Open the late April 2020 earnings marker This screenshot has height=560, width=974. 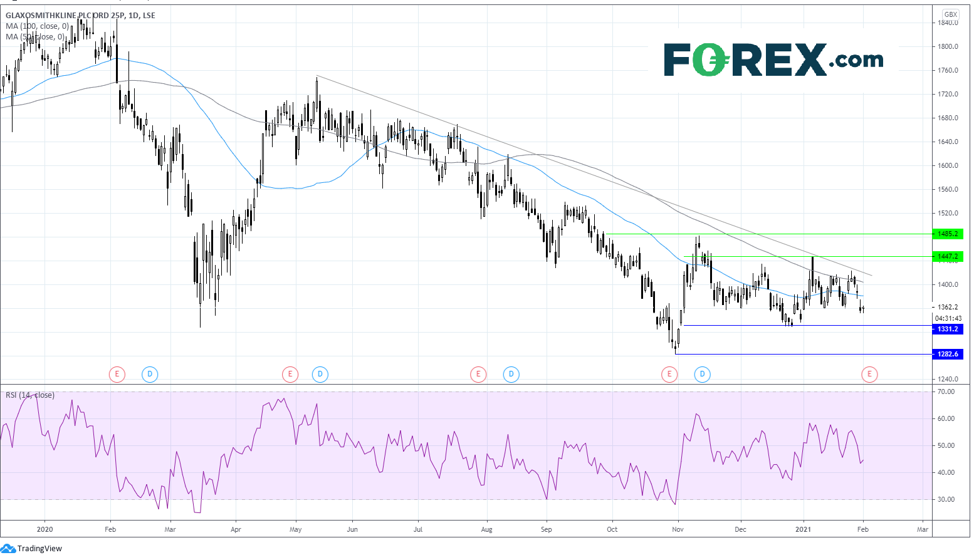[x=290, y=375]
